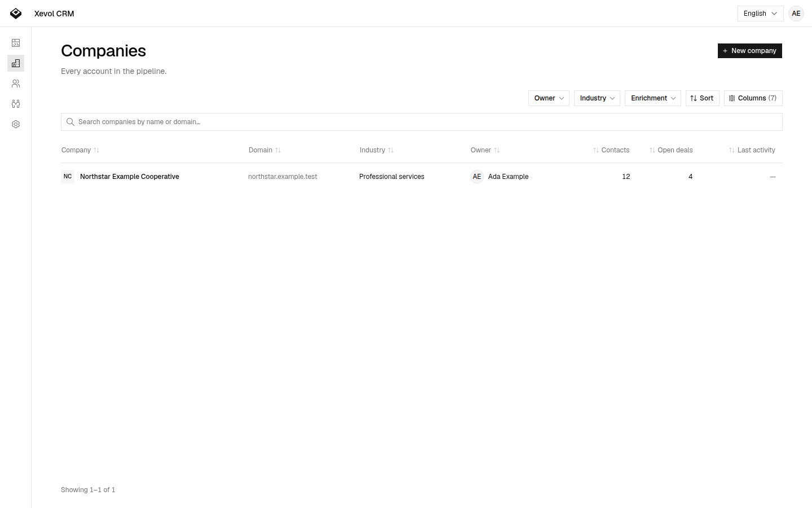812x508 pixels.
Task: Open the Settings gear icon
Action: [16, 124]
